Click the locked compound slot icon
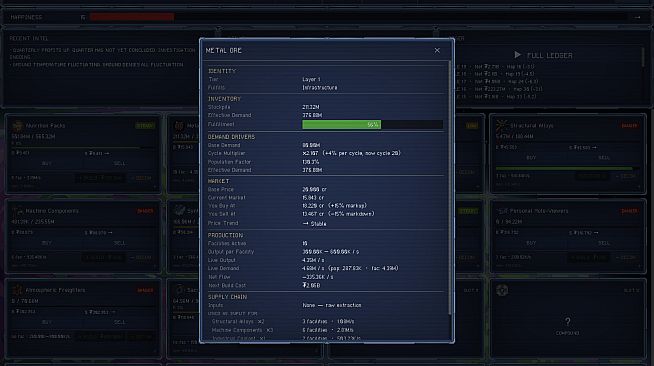 coord(502,290)
